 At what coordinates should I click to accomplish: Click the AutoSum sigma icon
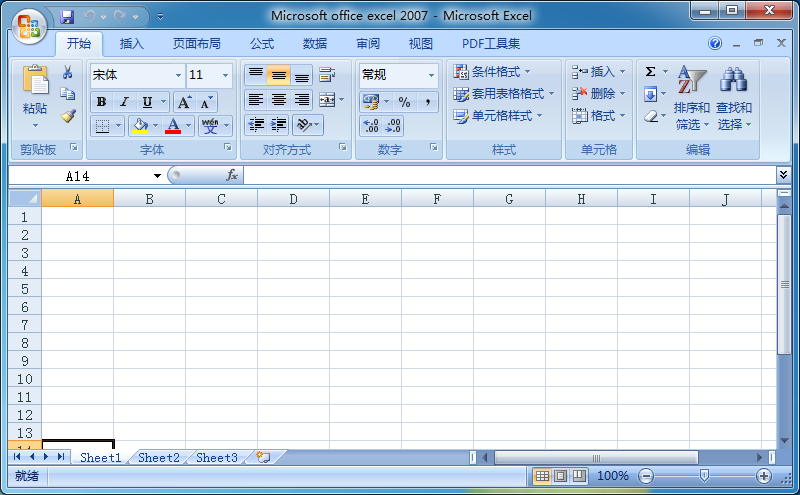tap(651, 71)
